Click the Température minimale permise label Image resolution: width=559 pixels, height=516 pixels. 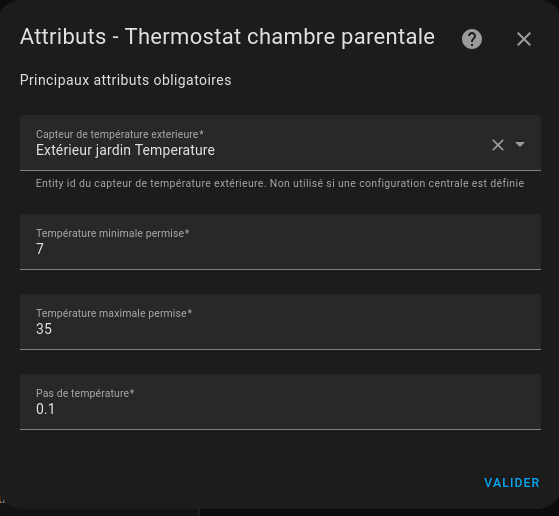pos(112,233)
